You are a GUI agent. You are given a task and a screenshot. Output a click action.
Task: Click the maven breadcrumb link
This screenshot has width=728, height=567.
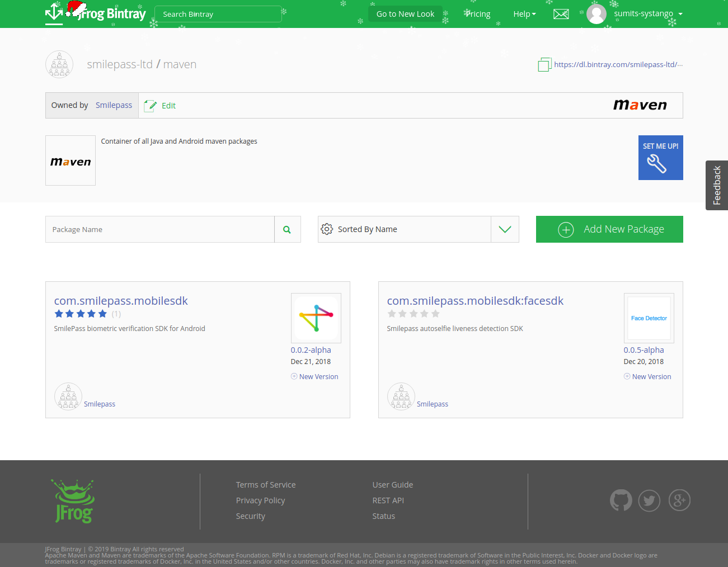pos(180,64)
